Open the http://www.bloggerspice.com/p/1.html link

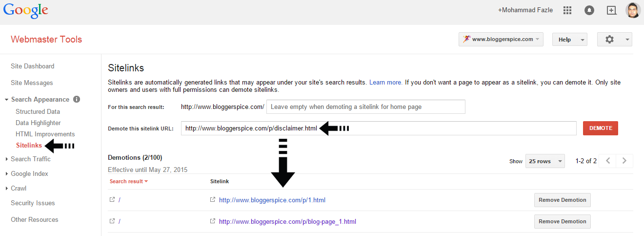[272, 200]
